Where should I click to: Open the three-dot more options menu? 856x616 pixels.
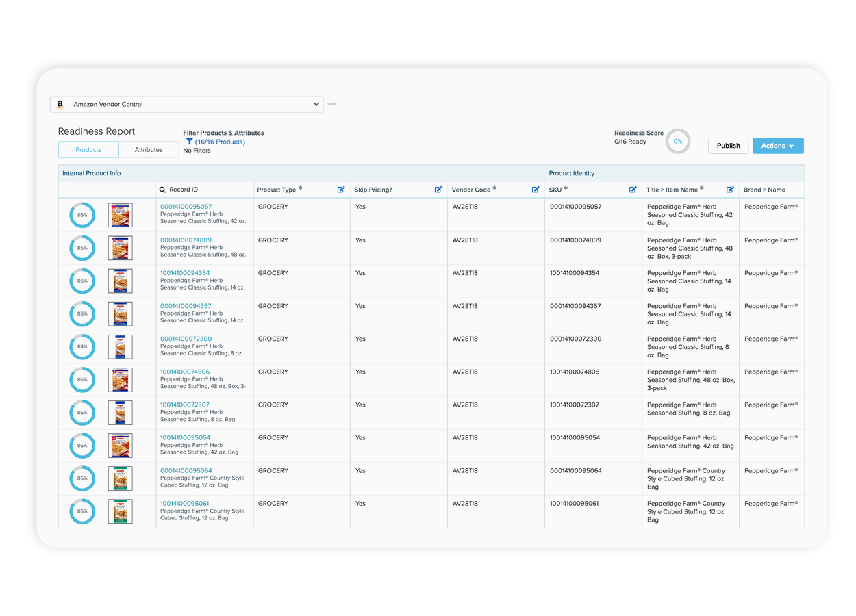tap(331, 104)
